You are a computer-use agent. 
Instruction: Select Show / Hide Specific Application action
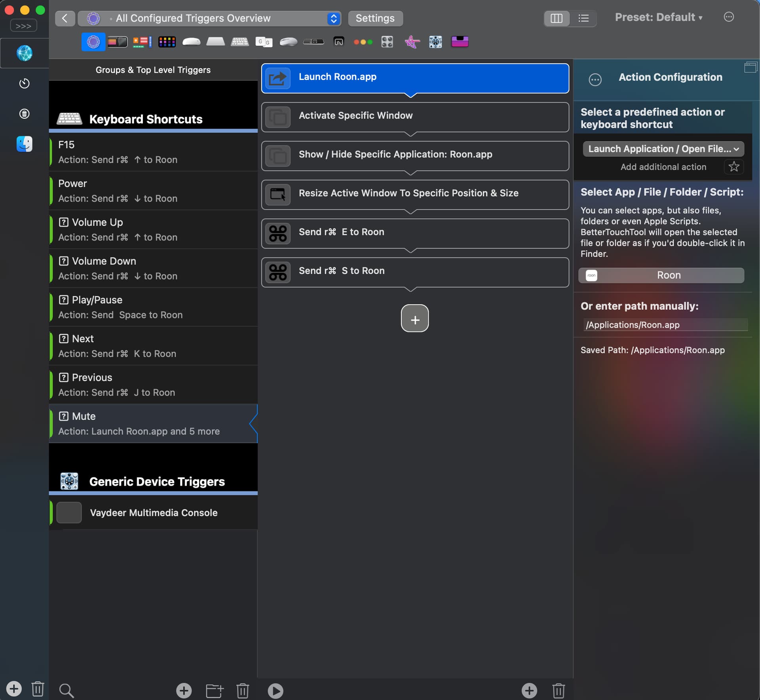(x=415, y=156)
